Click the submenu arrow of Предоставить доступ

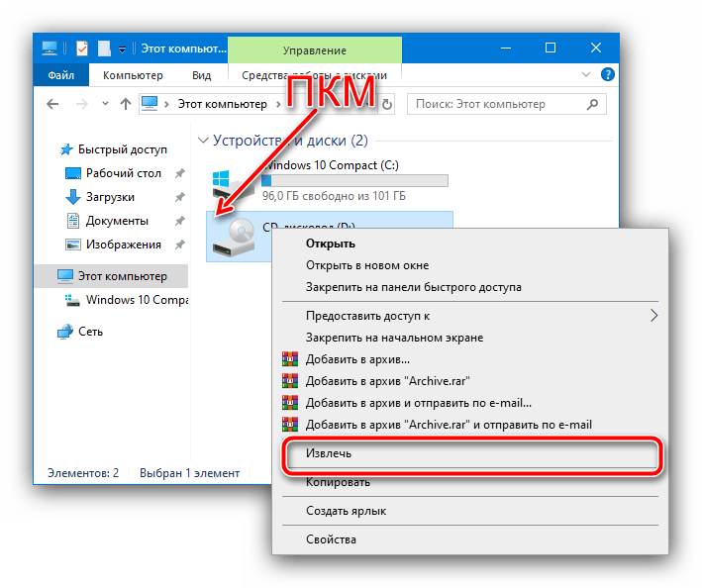(654, 316)
